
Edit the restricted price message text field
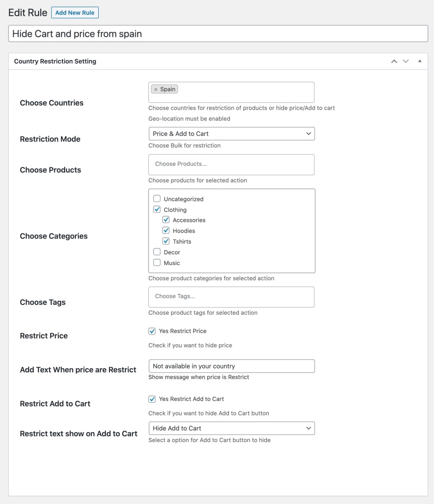coord(232,366)
